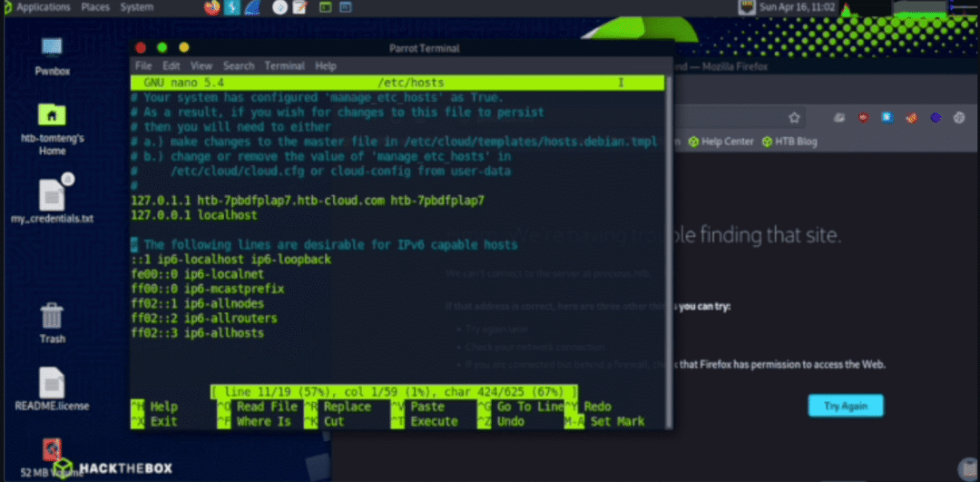
Task: Open the HTB Blog bookmark
Action: point(790,142)
